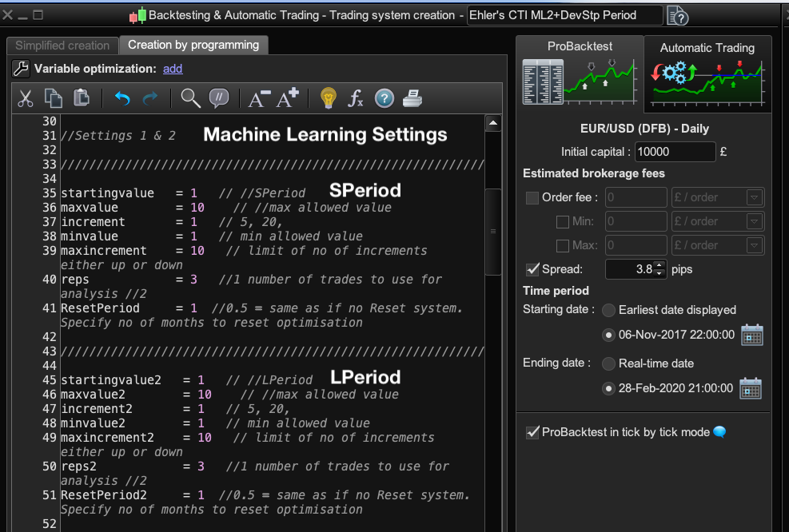Click the Cut scissors icon
This screenshot has height=532, width=789.
tap(26, 98)
